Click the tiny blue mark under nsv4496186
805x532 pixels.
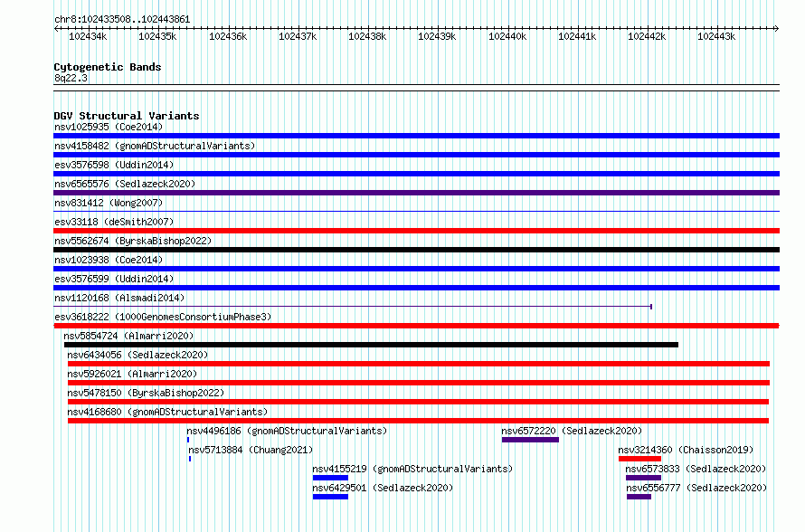188,440
